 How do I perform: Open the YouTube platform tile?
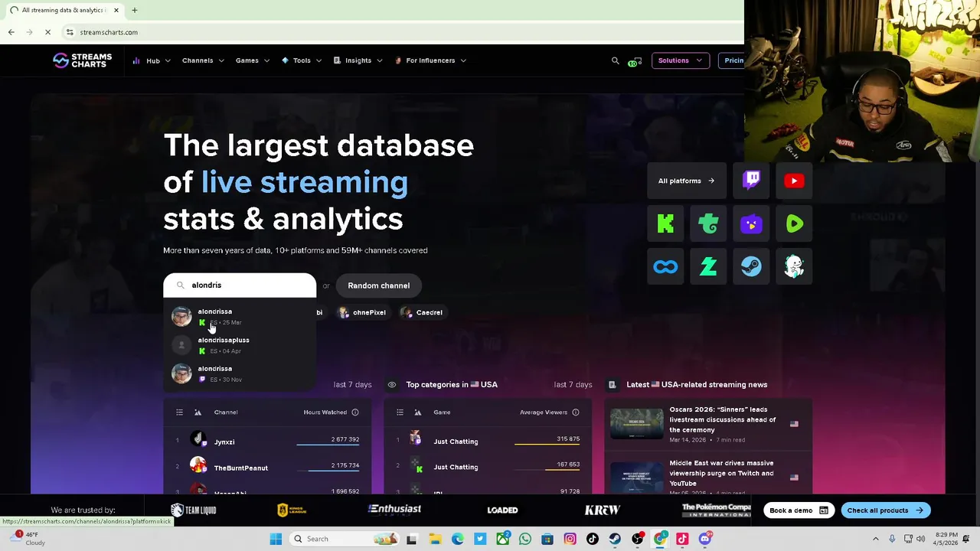(794, 181)
